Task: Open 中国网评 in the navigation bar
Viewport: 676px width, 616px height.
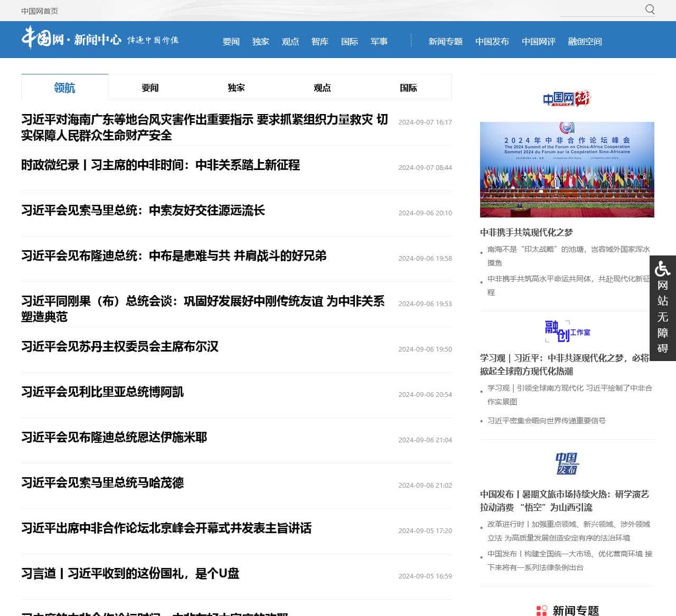Action: [x=539, y=41]
